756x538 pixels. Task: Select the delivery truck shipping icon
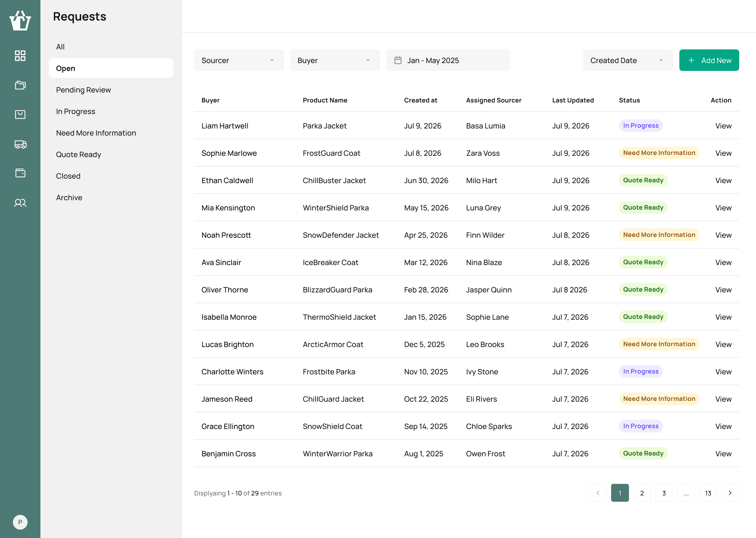coord(20,144)
